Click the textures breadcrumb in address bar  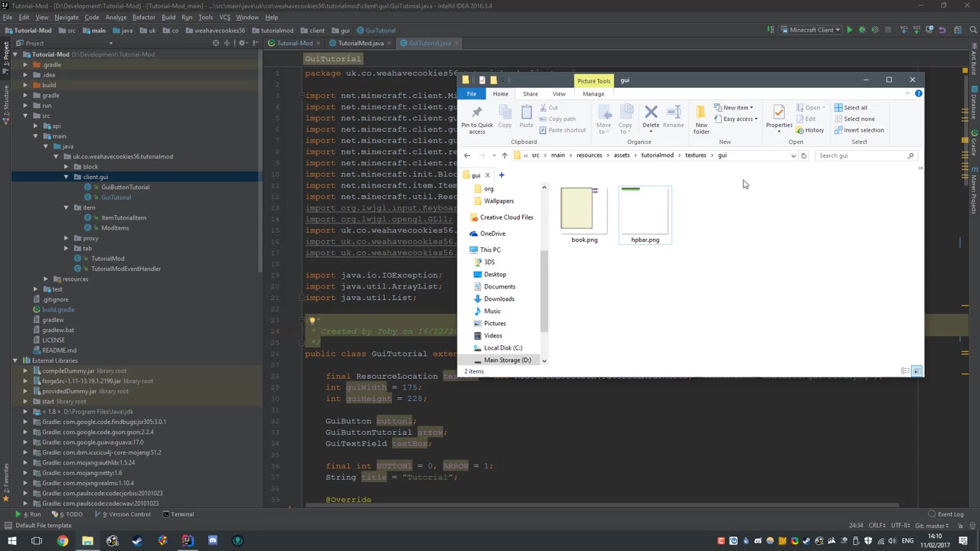tap(695, 155)
